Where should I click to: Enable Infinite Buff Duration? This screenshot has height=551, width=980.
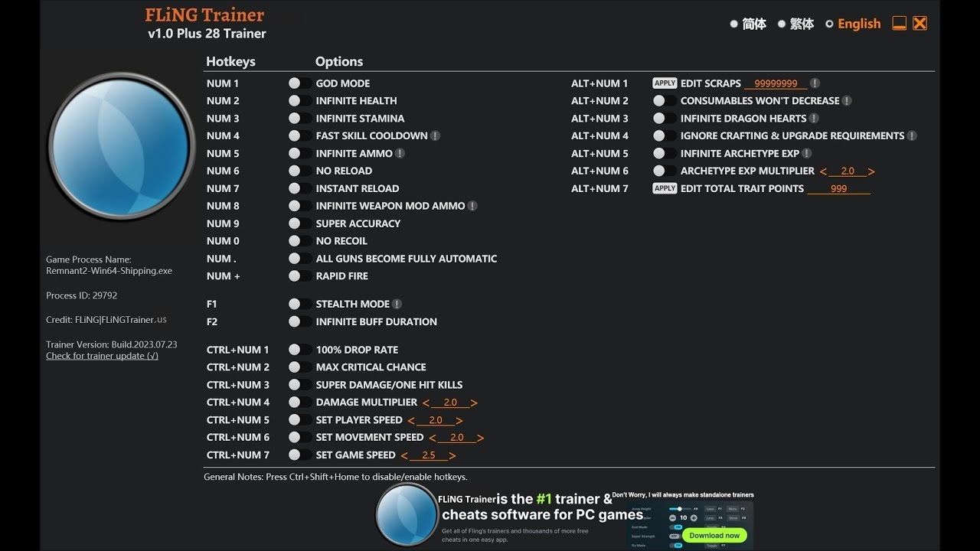click(x=300, y=321)
